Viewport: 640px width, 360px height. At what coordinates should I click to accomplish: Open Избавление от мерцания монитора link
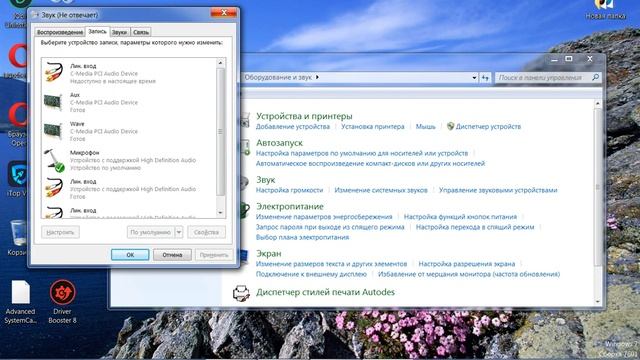tap(469, 274)
